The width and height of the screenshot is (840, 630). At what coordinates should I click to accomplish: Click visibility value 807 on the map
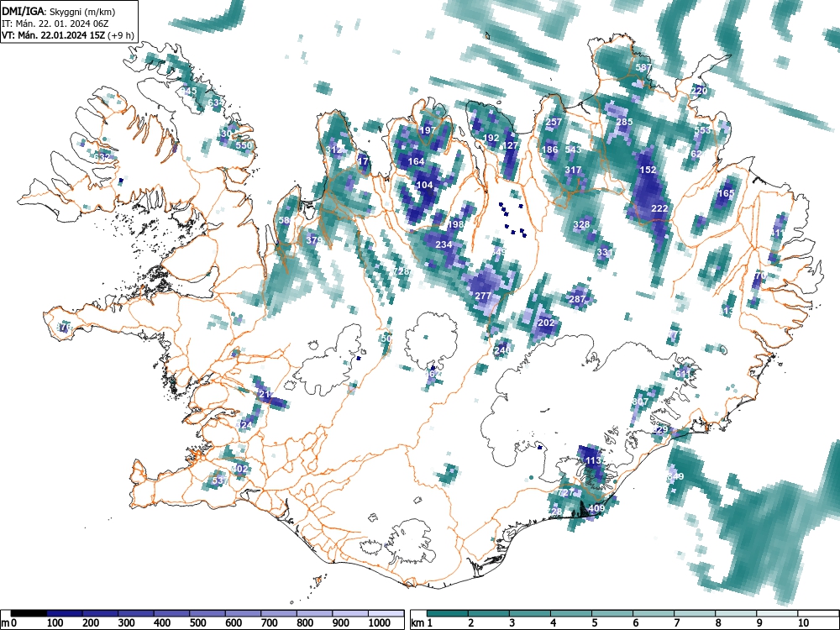640,402
